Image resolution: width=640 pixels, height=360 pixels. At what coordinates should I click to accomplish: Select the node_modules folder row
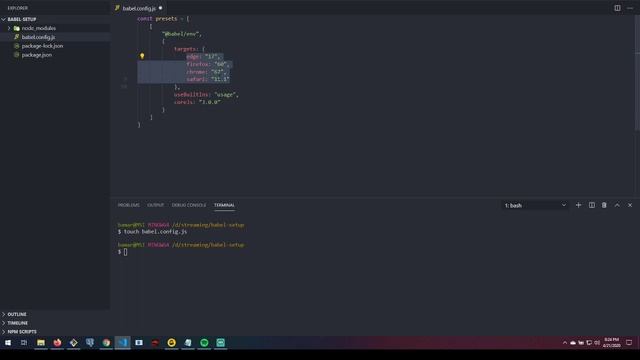tap(55, 28)
